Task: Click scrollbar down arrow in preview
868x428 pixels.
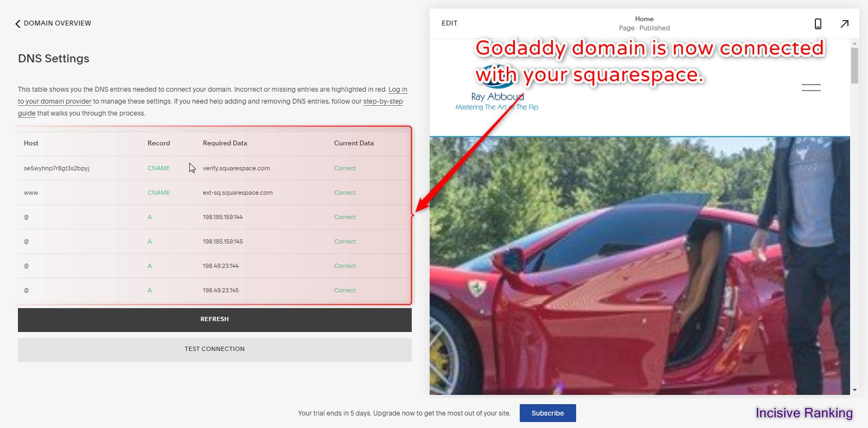Action: coord(854,390)
